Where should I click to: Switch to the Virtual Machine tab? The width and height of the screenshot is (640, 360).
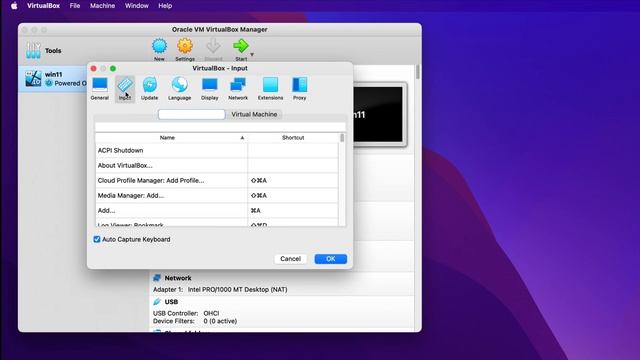pos(254,114)
